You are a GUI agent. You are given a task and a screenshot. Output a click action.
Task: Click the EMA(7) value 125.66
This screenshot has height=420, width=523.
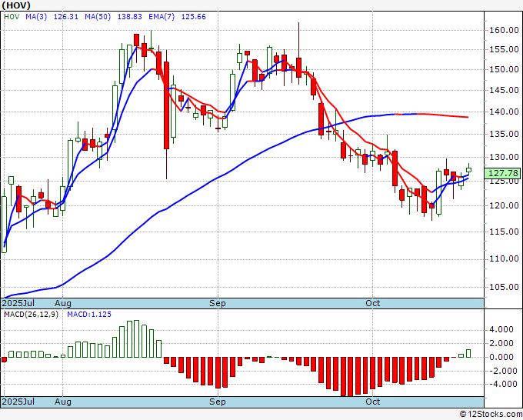point(194,17)
